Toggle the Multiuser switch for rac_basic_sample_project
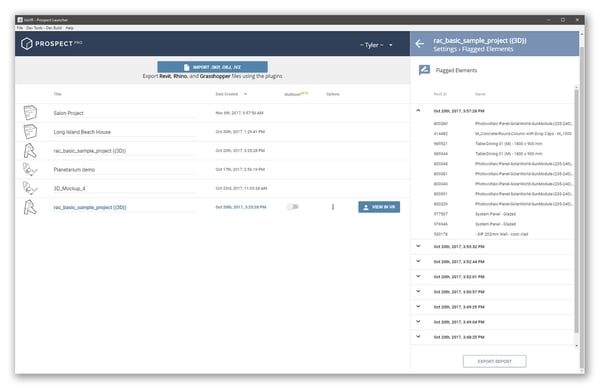Viewport: 600px width, 389px height. tap(293, 207)
